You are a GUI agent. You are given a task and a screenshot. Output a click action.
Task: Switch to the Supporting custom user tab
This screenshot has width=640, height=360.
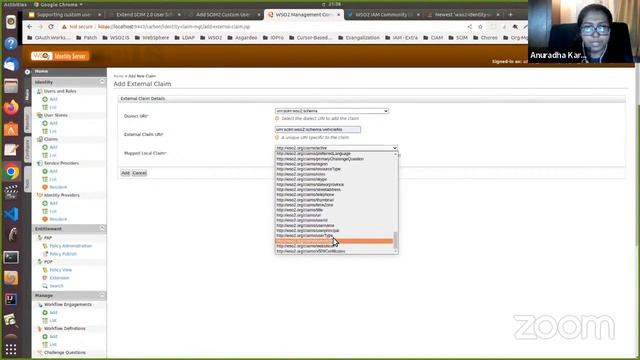click(x=64, y=15)
